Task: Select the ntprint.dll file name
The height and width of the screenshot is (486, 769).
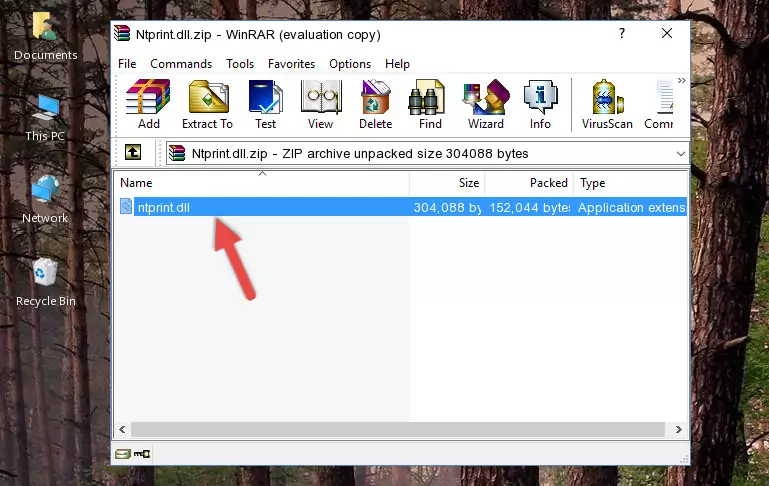Action: coord(164,207)
